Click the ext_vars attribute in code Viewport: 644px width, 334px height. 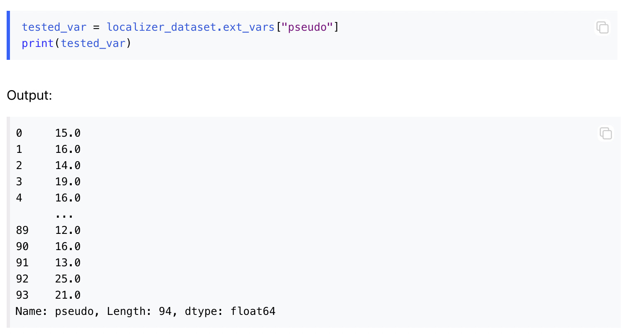[x=249, y=27]
